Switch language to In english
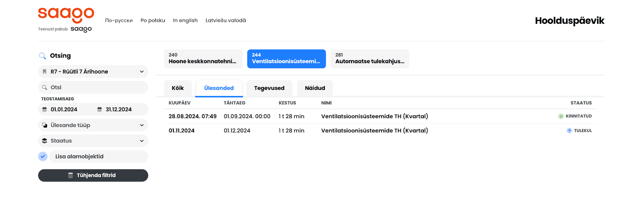 (185, 21)
